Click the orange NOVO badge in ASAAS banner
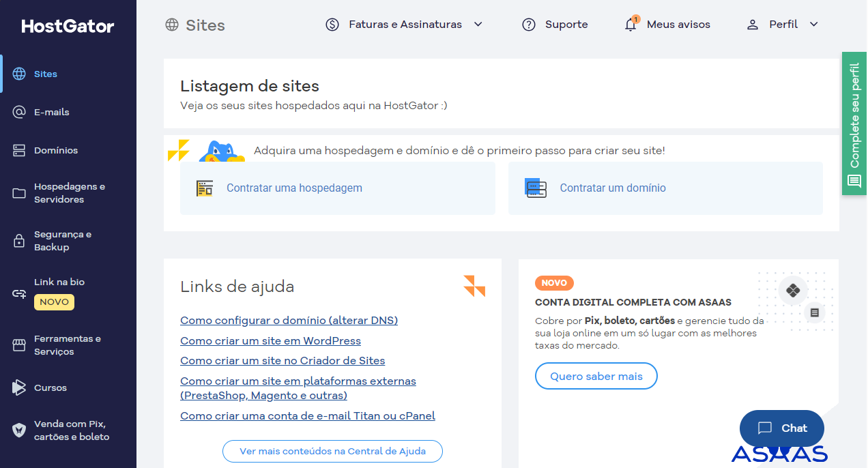Image resolution: width=868 pixels, height=468 pixels. coord(555,283)
